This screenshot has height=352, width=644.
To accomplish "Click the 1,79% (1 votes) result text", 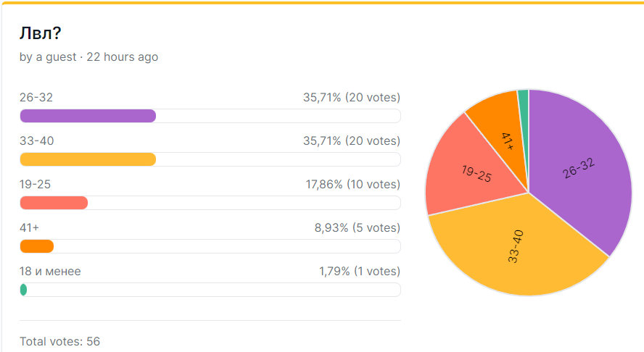I will [x=360, y=272].
